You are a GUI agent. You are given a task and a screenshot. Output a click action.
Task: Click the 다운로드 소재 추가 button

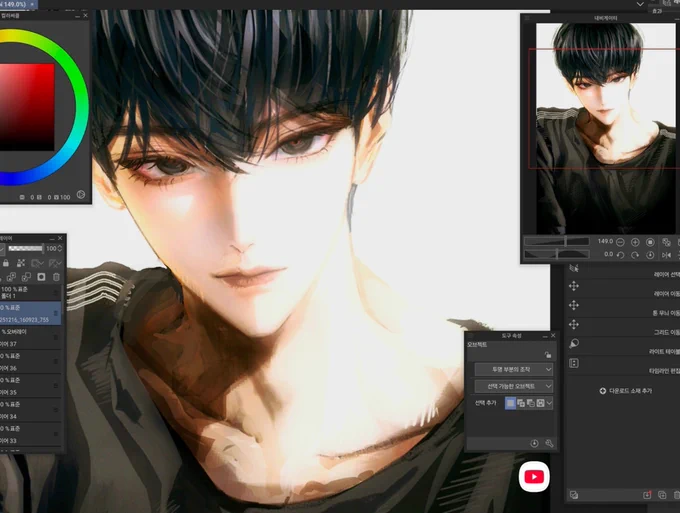(626, 391)
